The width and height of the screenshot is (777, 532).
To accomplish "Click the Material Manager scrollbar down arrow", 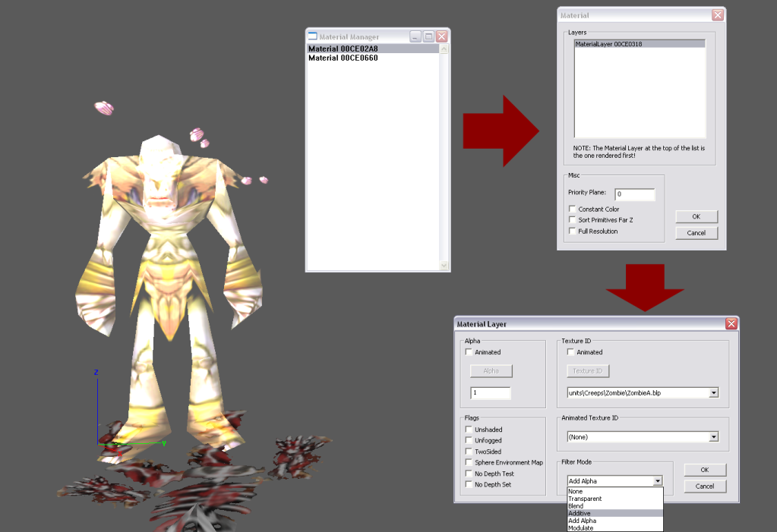I will (x=444, y=266).
